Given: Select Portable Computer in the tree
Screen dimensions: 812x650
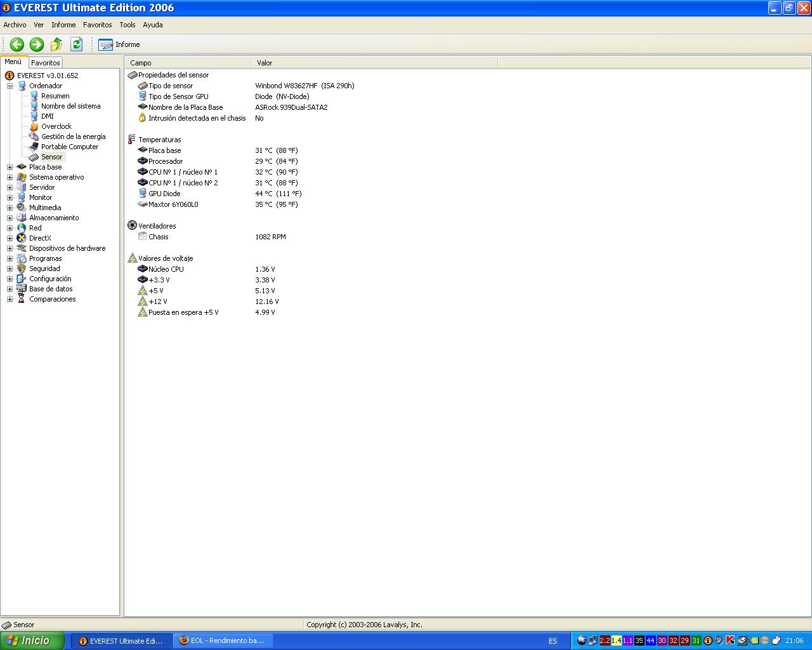Looking at the screenshot, I should [70, 147].
